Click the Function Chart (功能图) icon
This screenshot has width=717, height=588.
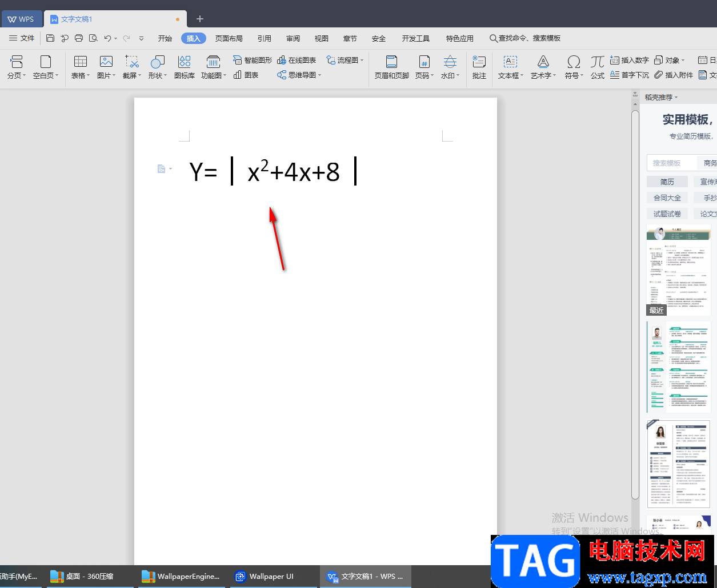(x=213, y=62)
